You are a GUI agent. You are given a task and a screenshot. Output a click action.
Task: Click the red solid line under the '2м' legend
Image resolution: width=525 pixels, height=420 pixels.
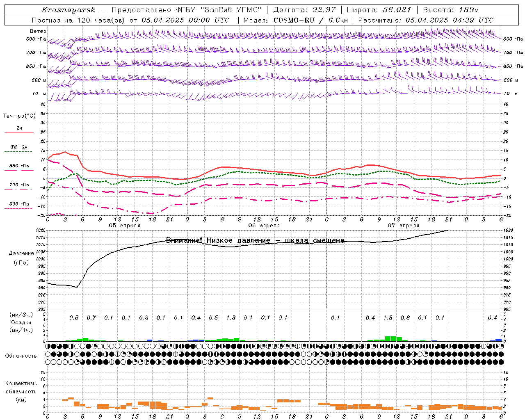[x=19, y=132]
